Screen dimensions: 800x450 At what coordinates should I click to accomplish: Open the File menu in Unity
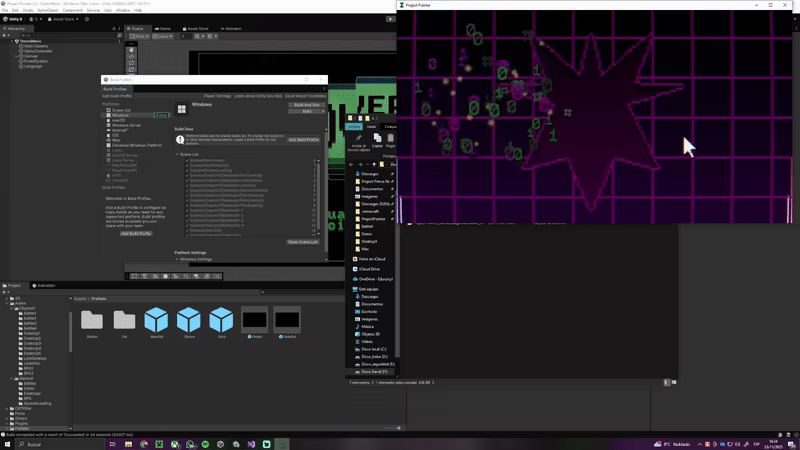point(5,10)
